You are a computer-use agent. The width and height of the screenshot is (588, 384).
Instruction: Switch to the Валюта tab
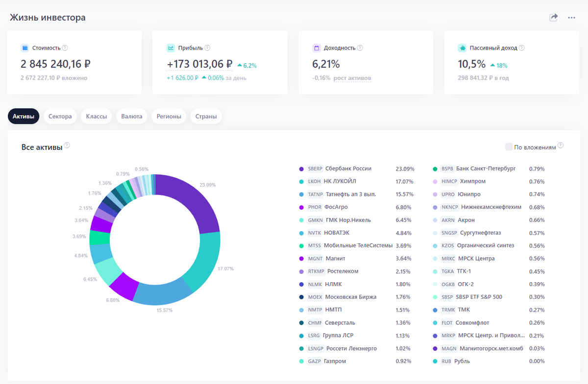132,116
